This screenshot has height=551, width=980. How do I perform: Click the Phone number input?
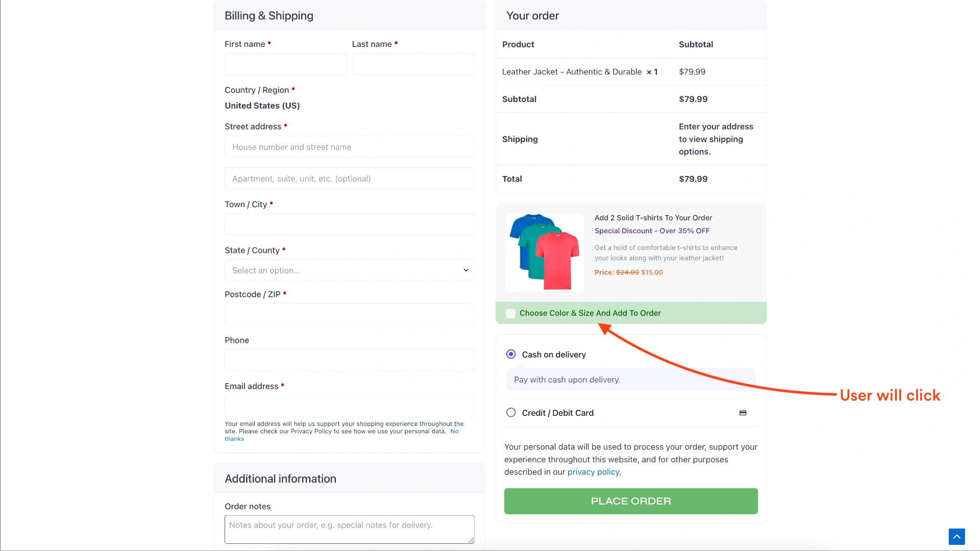click(349, 360)
